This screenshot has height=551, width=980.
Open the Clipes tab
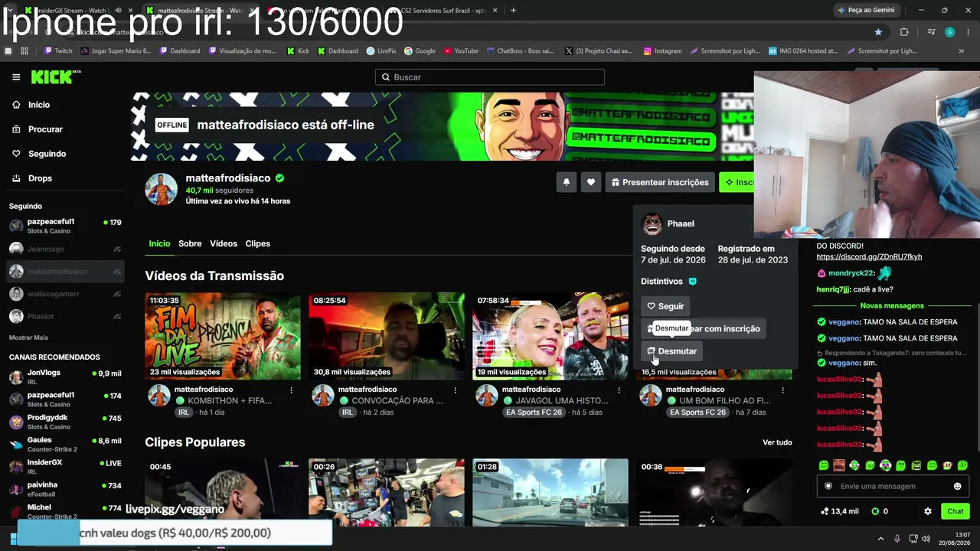pyautogui.click(x=258, y=243)
